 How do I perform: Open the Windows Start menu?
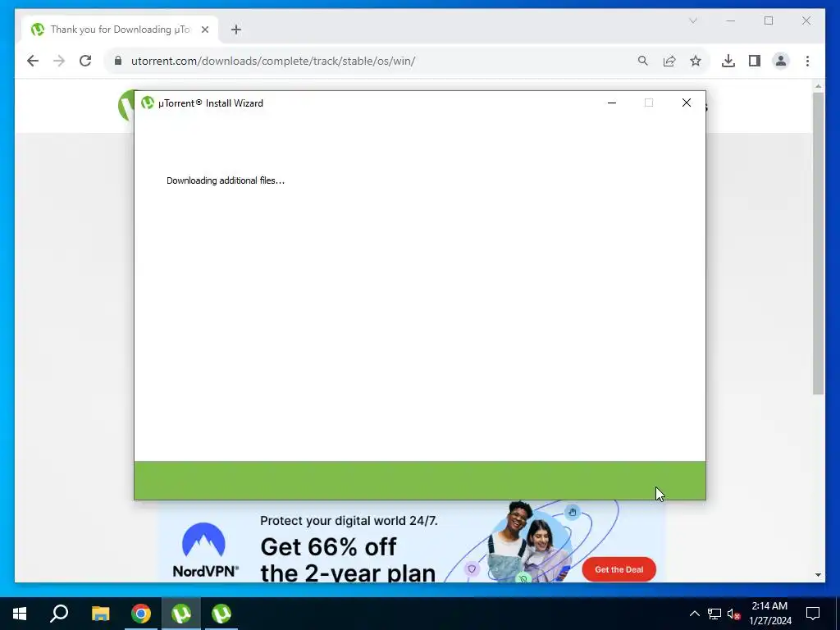[x=20, y=614]
